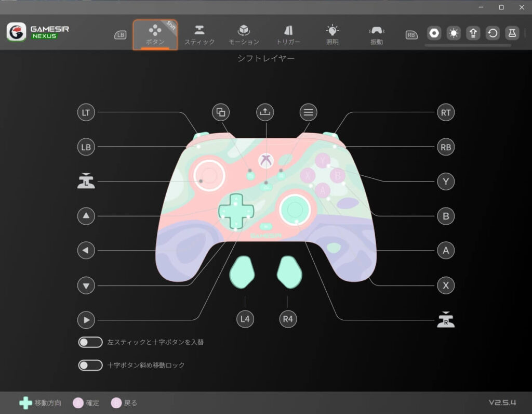Click the sun brightness icon in toolbar
Viewport: 532px width, 414px height.
(454, 33)
